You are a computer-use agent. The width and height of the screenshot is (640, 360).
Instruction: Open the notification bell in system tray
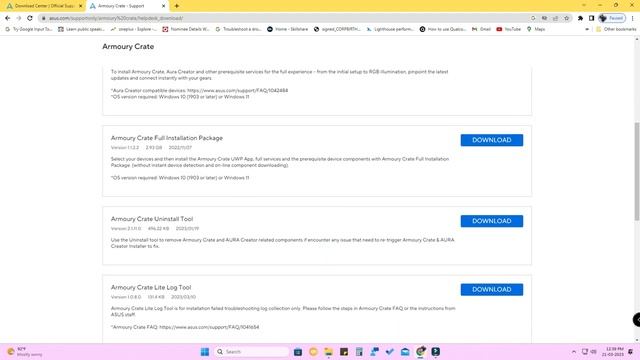(x=631, y=351)
